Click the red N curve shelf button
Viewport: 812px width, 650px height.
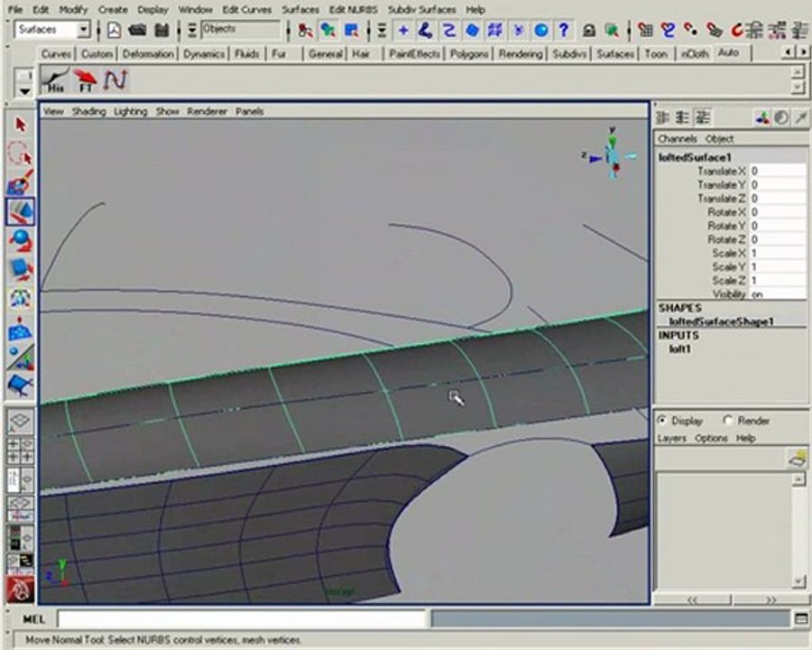(115, 80)
